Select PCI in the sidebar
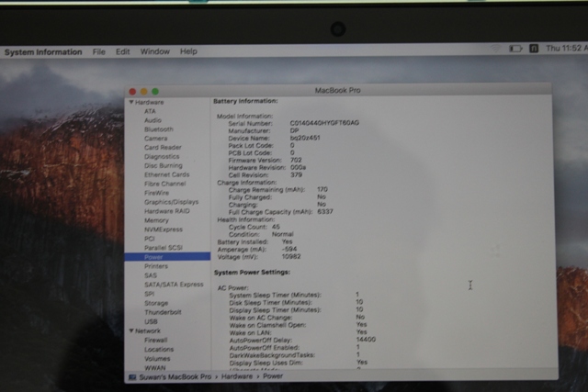 (149, 239)
